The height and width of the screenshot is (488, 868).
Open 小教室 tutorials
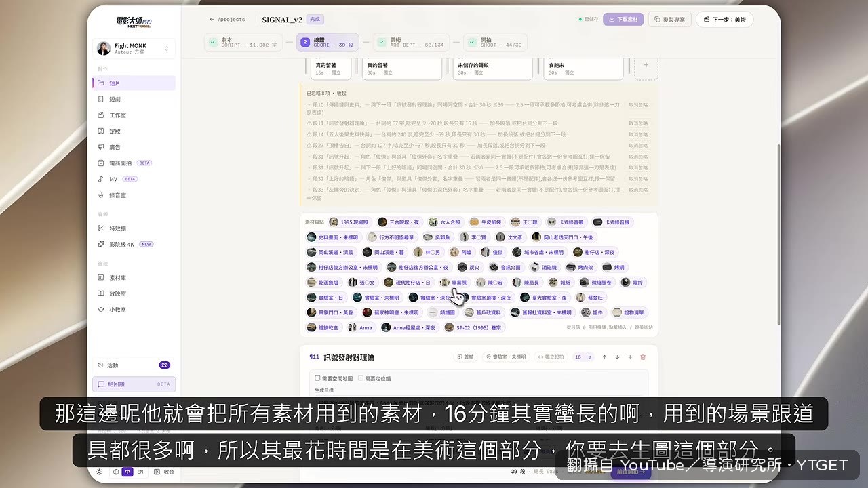[x=134, y=310]
